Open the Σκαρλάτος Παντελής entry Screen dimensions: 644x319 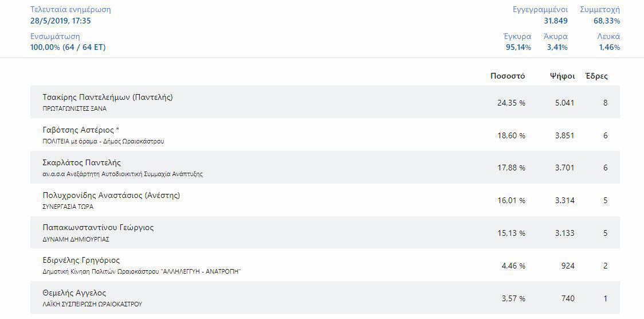(x=81, y=163)
